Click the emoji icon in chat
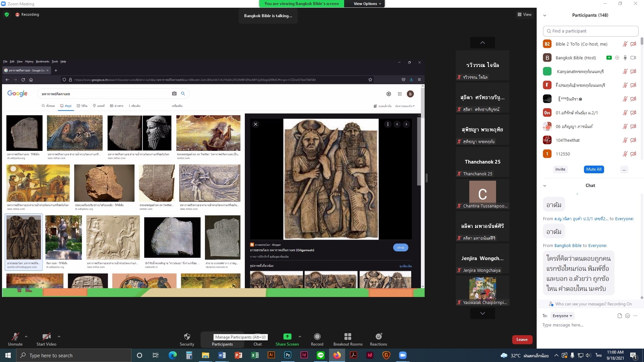This screenshot has height=362, width=644. [628, 316]
